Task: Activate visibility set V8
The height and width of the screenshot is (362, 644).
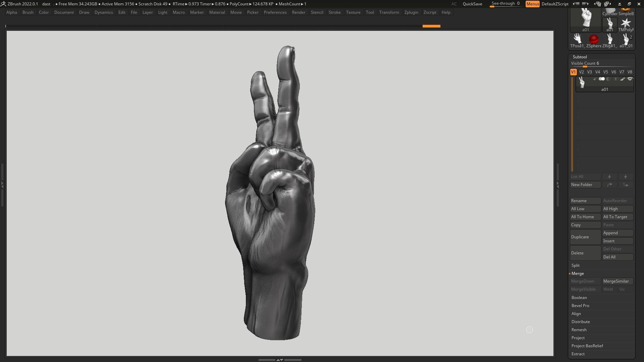Action: tap(630, 72)
